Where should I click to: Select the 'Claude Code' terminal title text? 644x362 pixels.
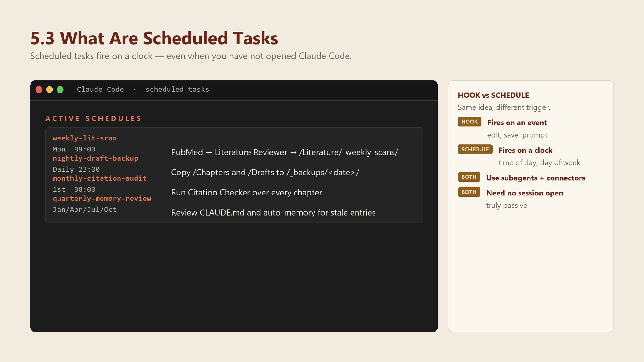point(100,90)
